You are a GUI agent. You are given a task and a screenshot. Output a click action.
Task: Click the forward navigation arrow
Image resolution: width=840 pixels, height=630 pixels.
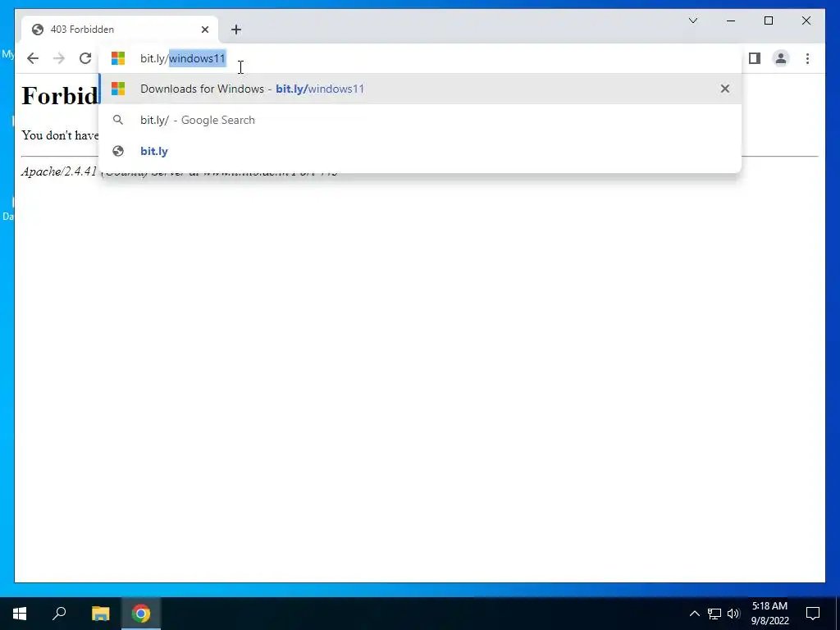coord(59,58)
